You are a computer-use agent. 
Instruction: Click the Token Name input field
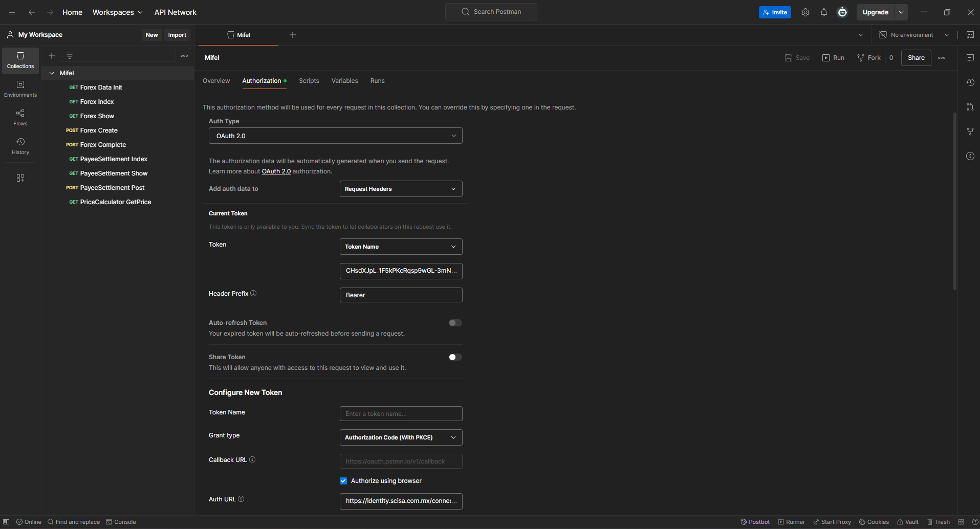(401, 414)
